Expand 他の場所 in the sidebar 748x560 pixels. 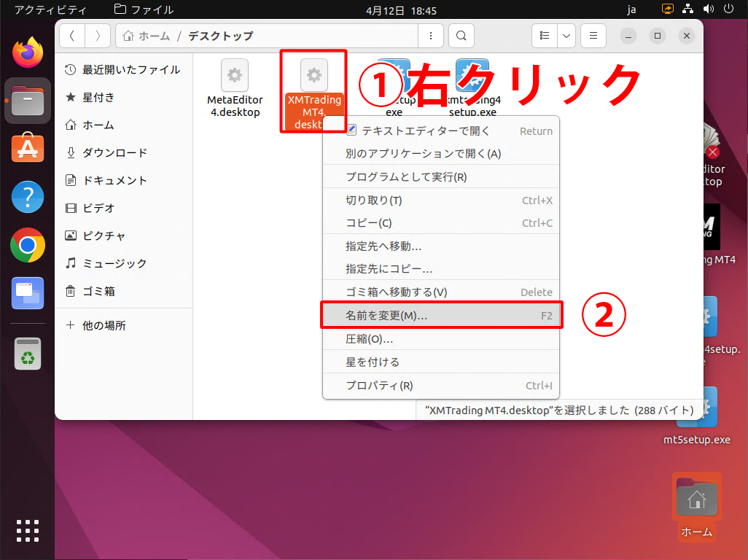(104, 325)
